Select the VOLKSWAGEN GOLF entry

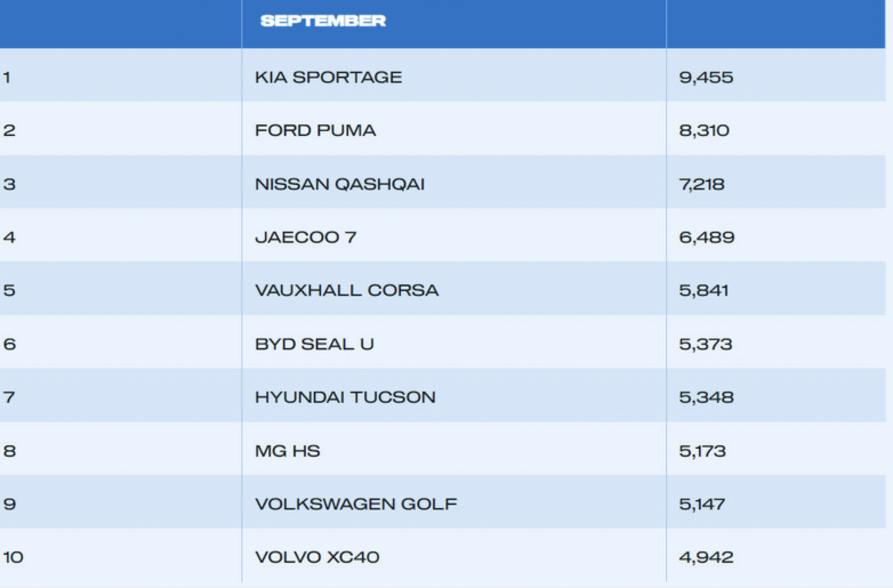(x=356, y=504)
